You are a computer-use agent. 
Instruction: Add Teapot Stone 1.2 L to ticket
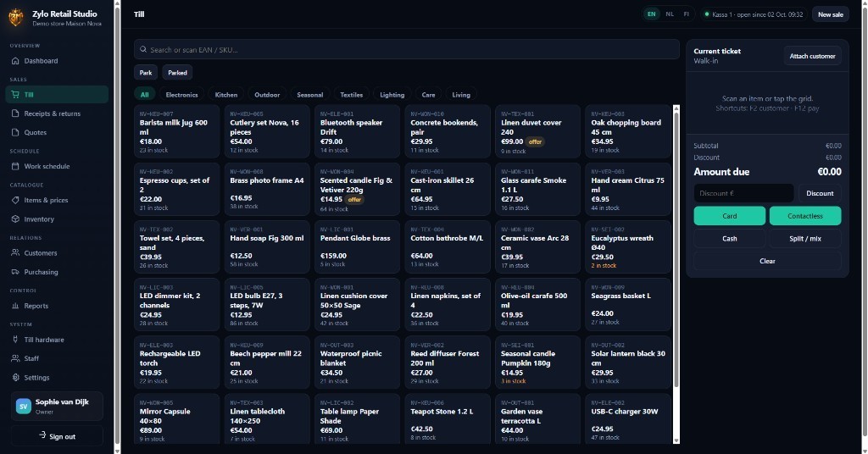448,418
